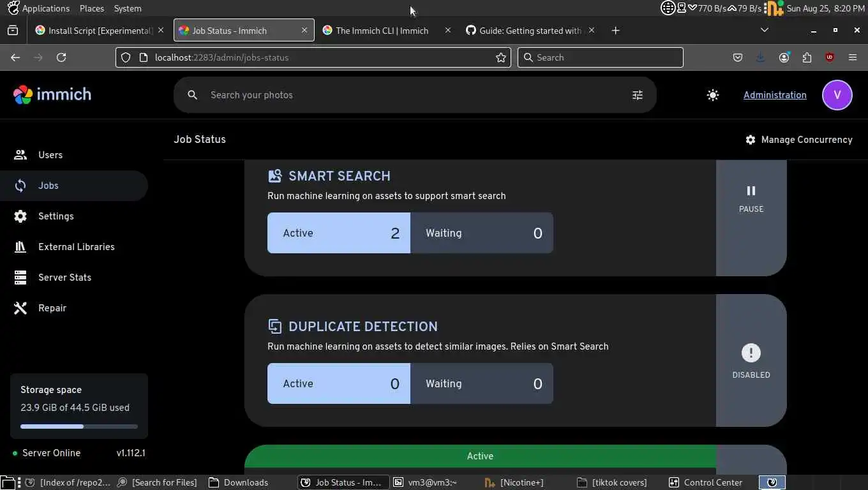The width and height of the screenshot is (868, 490).
Task: Select Jobs in sidebar
Action: coord(74,186)
